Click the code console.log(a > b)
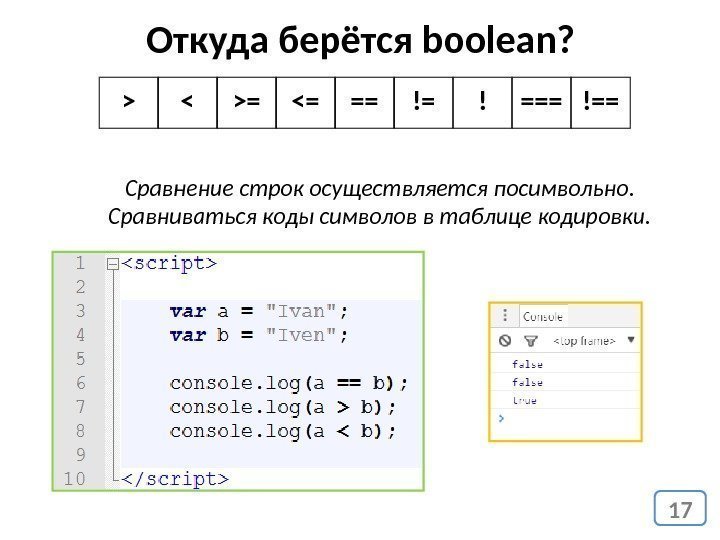Image resolution: width=720 pixels, height=540 pixels. (282, 407)
